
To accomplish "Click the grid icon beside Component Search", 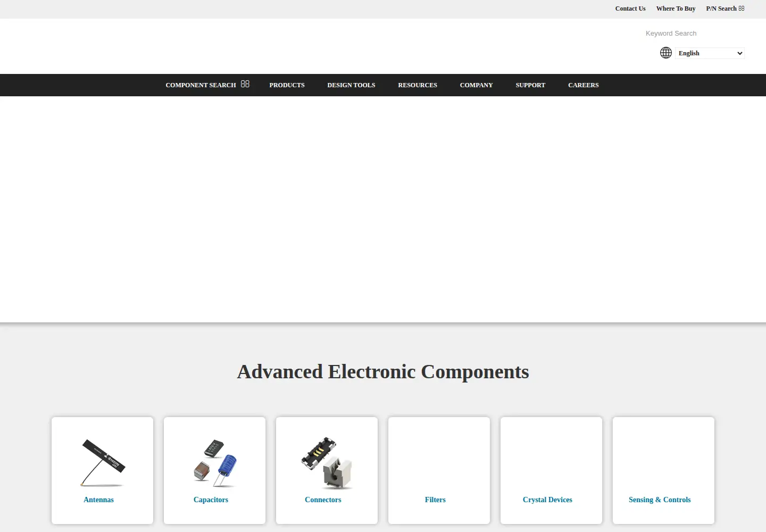I will 245,84.
